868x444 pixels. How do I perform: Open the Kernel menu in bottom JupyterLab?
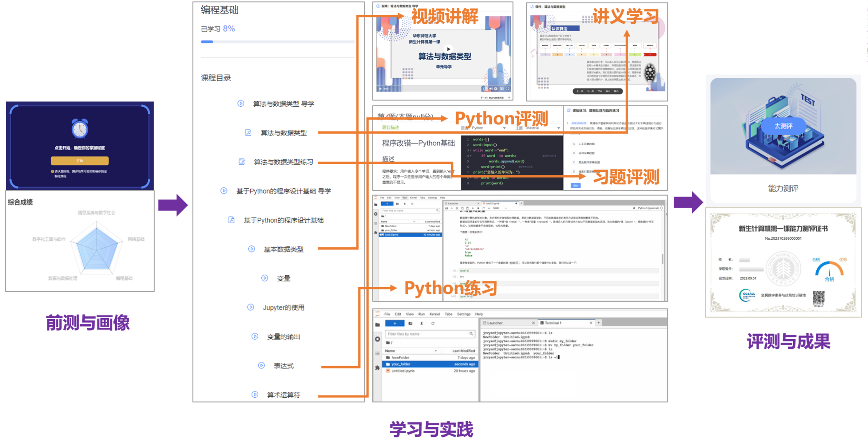[x=434, y=314]
